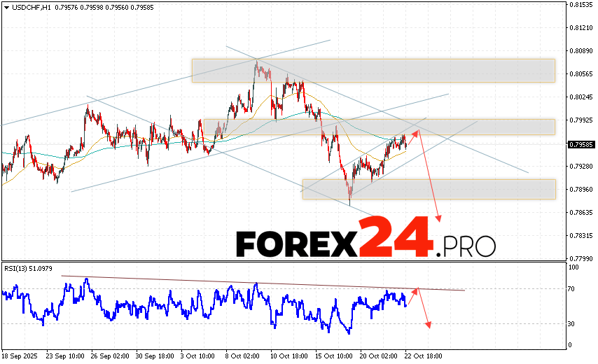
Task: Click the 8 Oct 02:00 date label
Action: point(243,356)
